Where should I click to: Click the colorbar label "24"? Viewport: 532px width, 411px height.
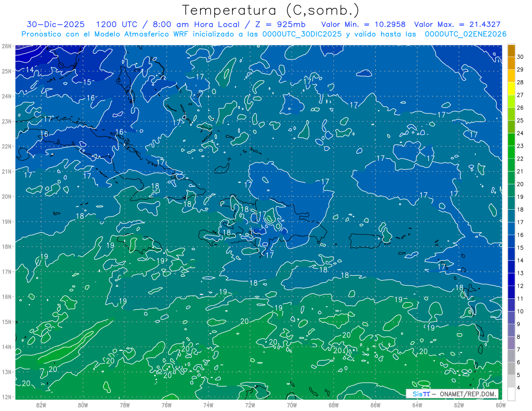point(520,133)
